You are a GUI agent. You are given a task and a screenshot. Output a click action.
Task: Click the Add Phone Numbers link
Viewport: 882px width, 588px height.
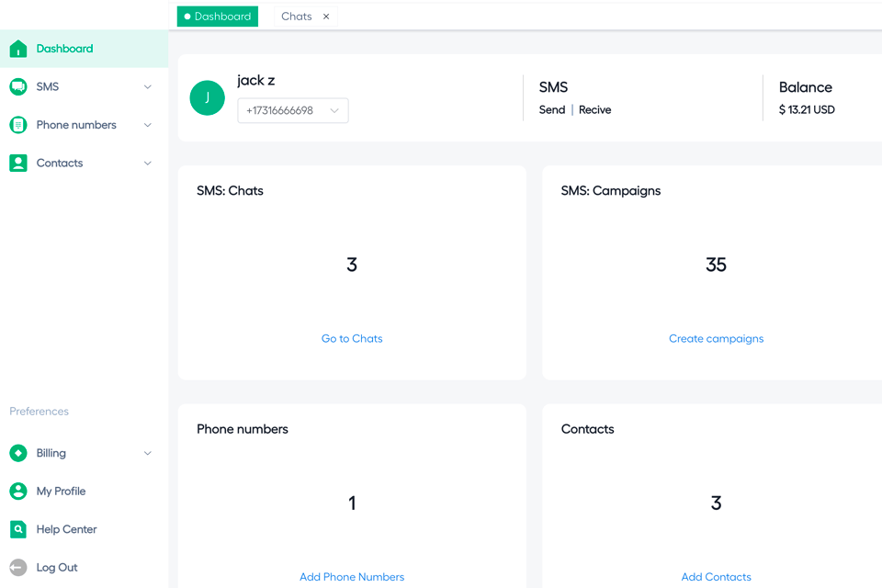click(352, 577)
